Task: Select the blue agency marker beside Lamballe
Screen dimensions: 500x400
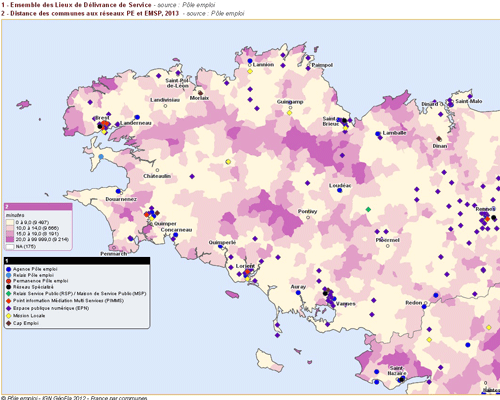Action: coord(378,134)
